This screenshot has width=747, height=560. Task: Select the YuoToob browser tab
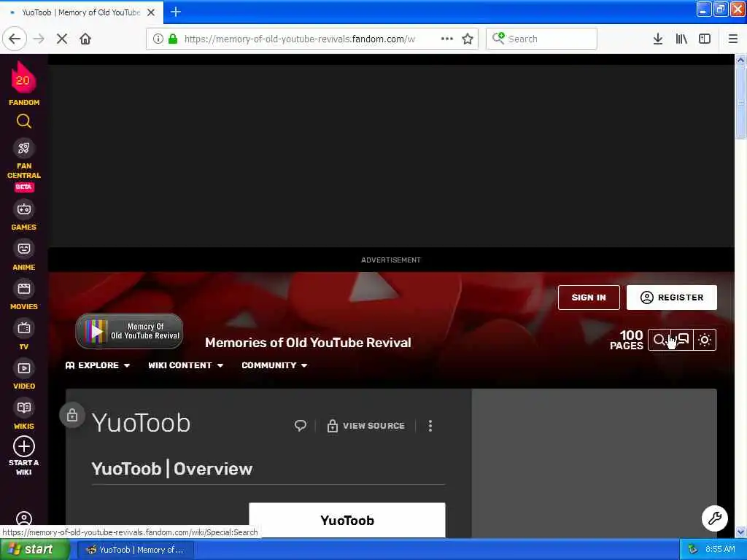(x=81, y=12)
